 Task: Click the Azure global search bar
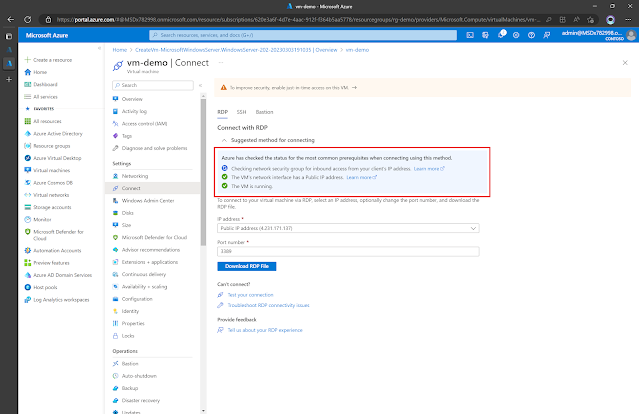303,35
